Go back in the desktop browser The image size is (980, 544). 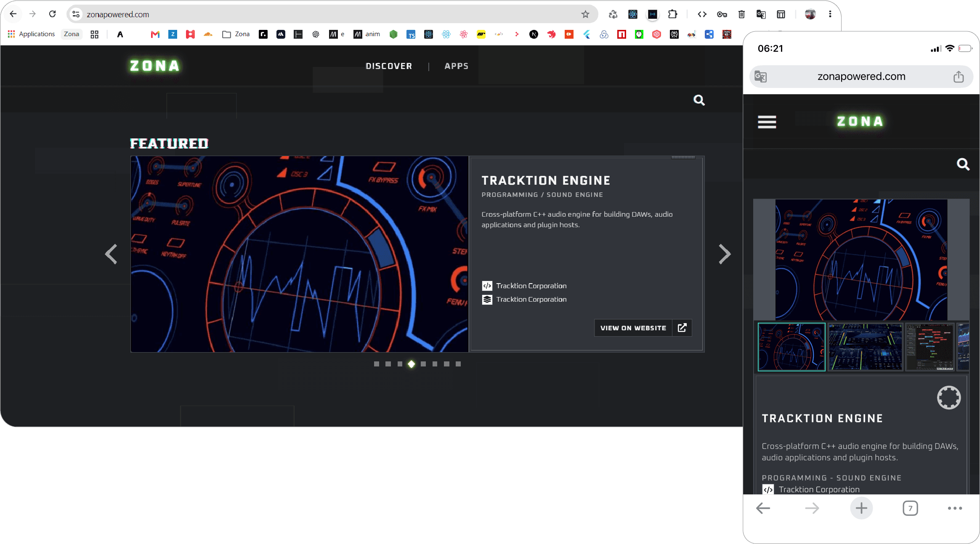tap(13, 14)
